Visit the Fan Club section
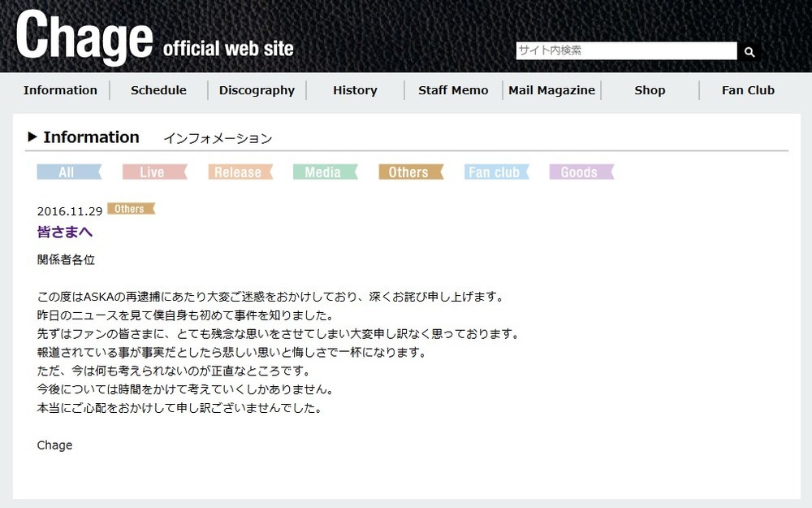 747,90
